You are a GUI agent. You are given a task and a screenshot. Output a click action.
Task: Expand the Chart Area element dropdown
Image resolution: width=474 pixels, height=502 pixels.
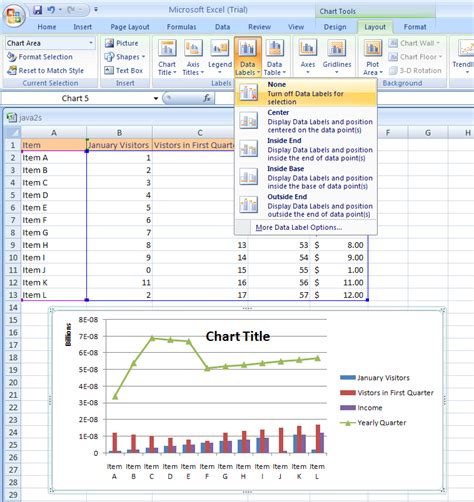pos(91,43)
